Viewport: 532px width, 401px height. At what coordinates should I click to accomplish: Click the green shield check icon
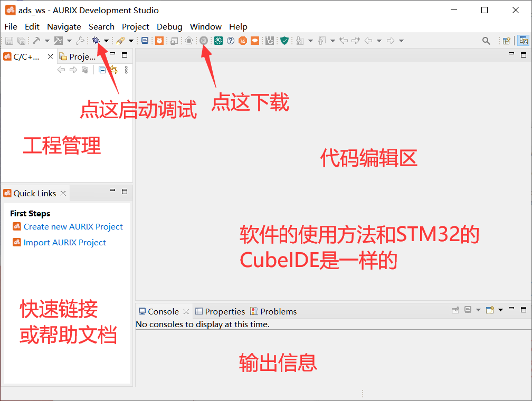tap(284, 41)
